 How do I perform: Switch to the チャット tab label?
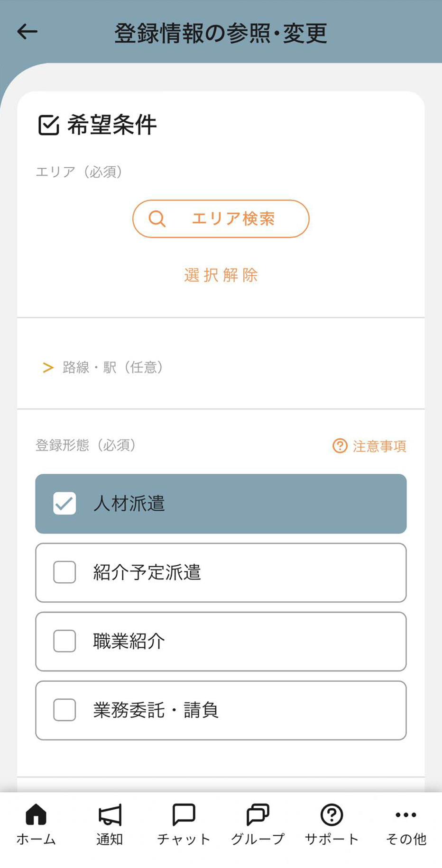point(184,839)
